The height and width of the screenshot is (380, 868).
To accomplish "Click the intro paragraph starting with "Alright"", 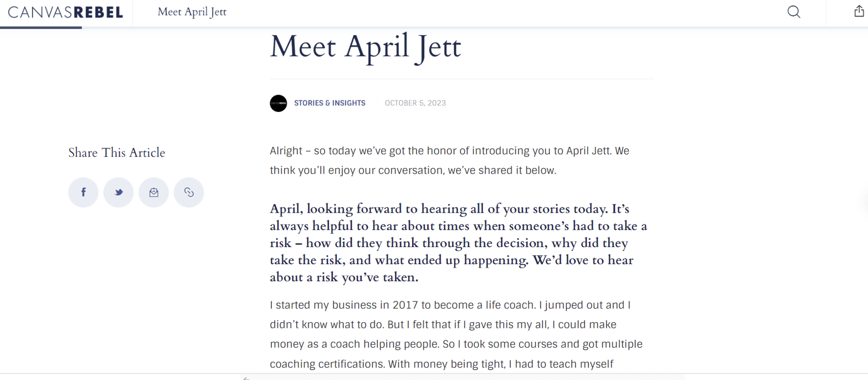I will click(x=449, y=160).
